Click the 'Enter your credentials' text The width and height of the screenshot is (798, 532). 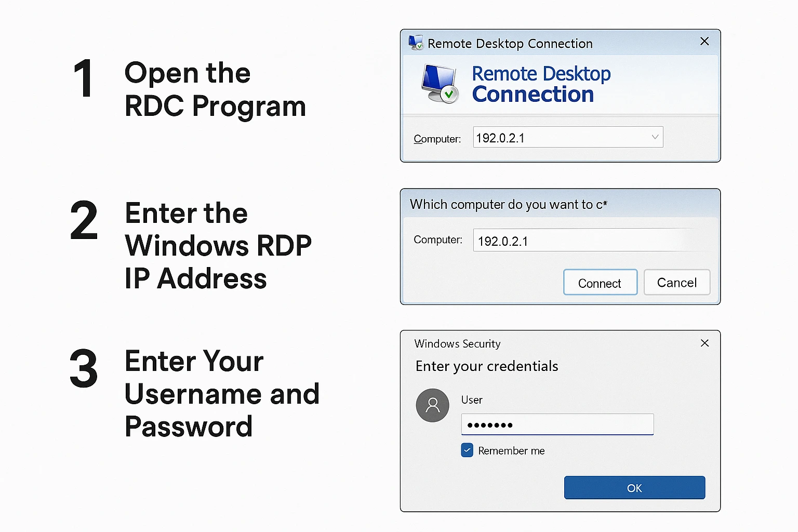pyautogui.click(x=487, y=366)
